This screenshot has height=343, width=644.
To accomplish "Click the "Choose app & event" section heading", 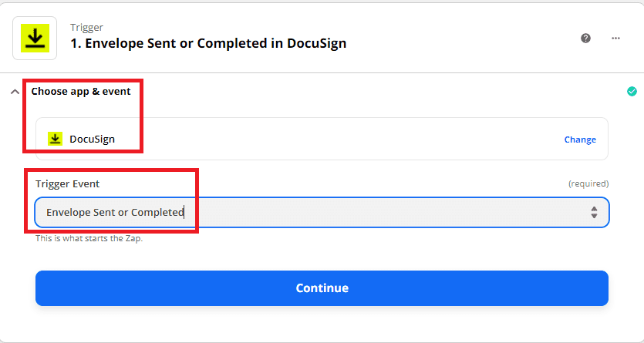I will [81, 92].
